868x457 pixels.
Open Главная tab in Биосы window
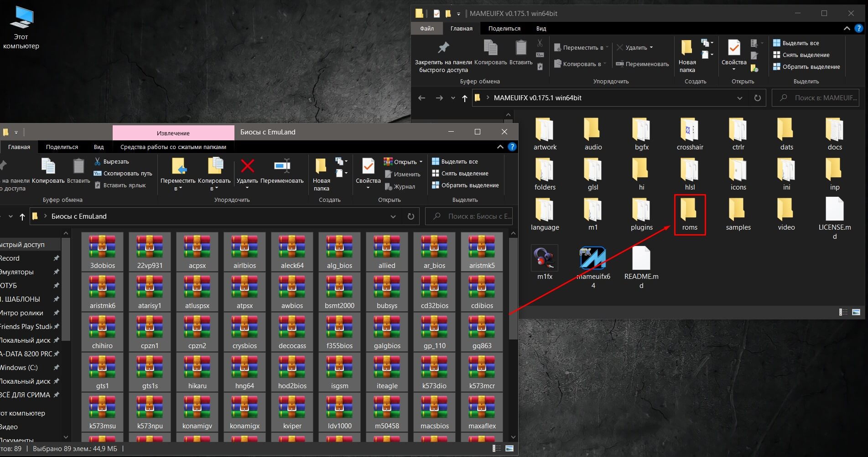tap(19, 147)
